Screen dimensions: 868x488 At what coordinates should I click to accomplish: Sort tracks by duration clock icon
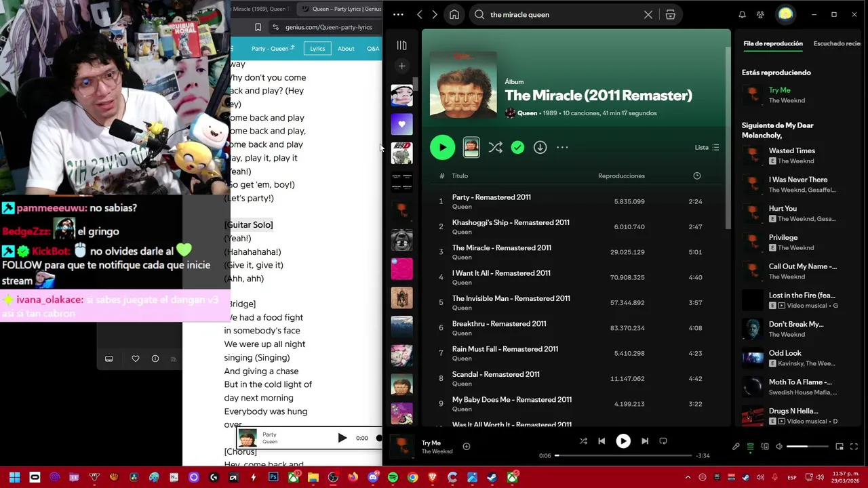coord(696,176)
